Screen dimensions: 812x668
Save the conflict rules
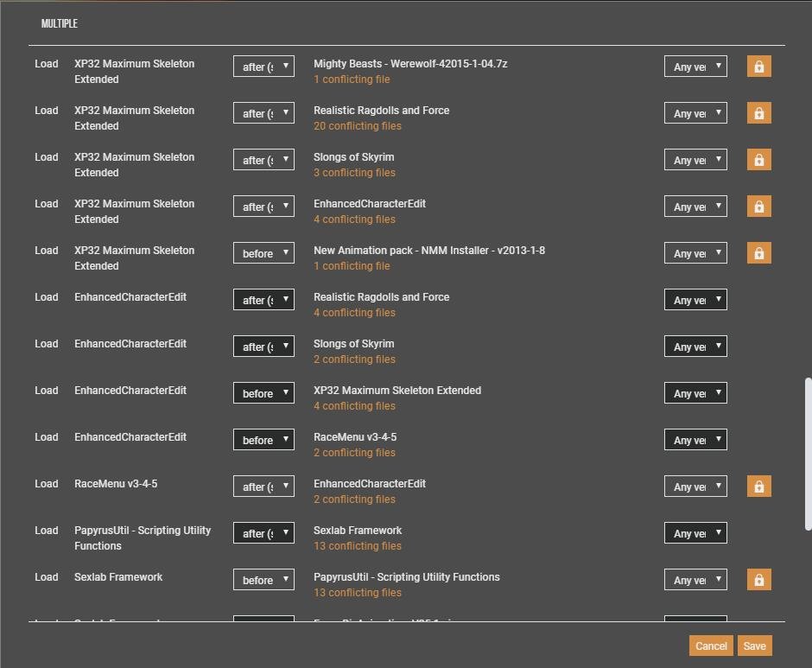[754, 646]
